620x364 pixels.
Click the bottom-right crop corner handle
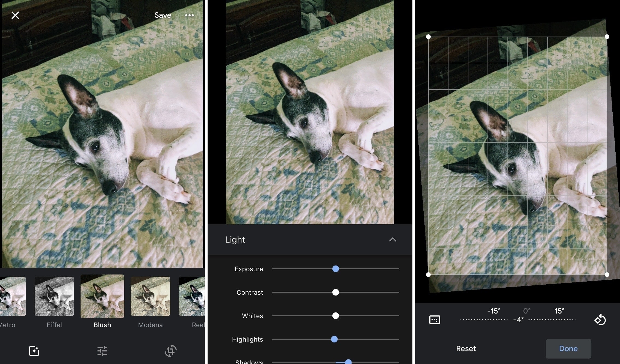pos(607,275)
